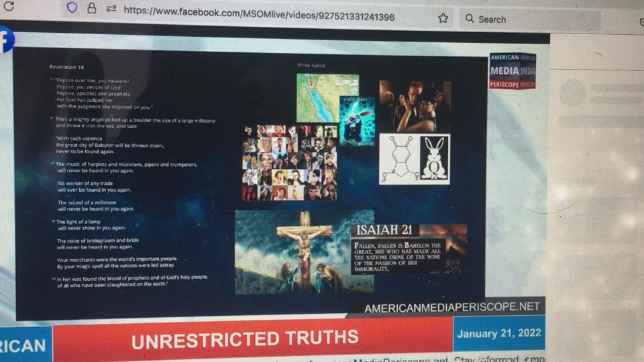
Task: Open the tracking protection shield icon
Action: tap(72, 7)
